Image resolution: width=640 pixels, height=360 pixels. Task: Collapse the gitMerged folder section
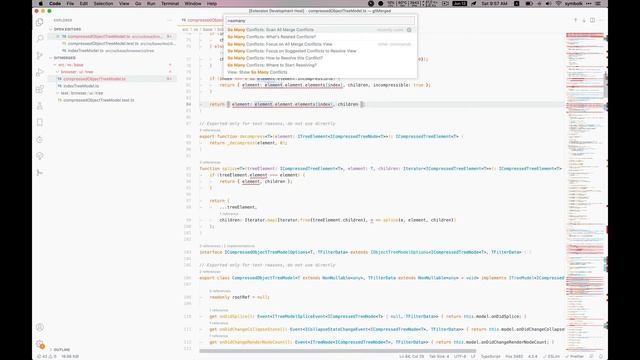click(x=64, y=58)
